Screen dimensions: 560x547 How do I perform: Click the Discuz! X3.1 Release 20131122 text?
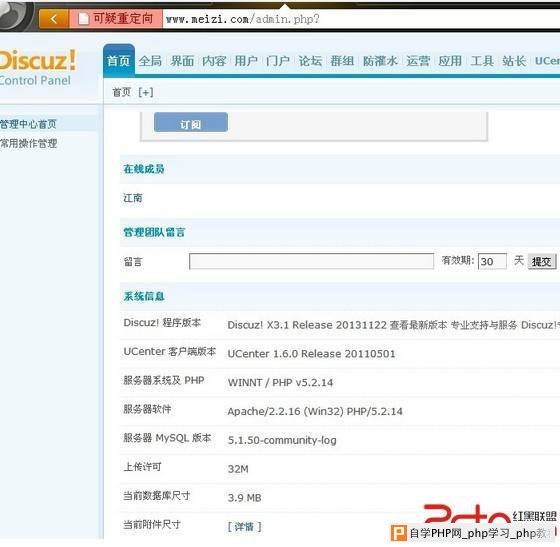click(x=307, y=325)
